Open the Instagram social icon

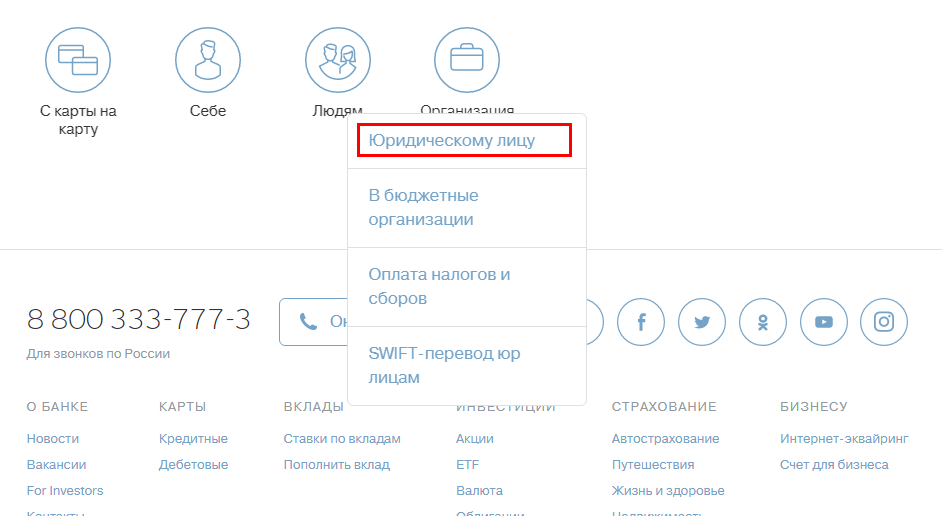884,322
